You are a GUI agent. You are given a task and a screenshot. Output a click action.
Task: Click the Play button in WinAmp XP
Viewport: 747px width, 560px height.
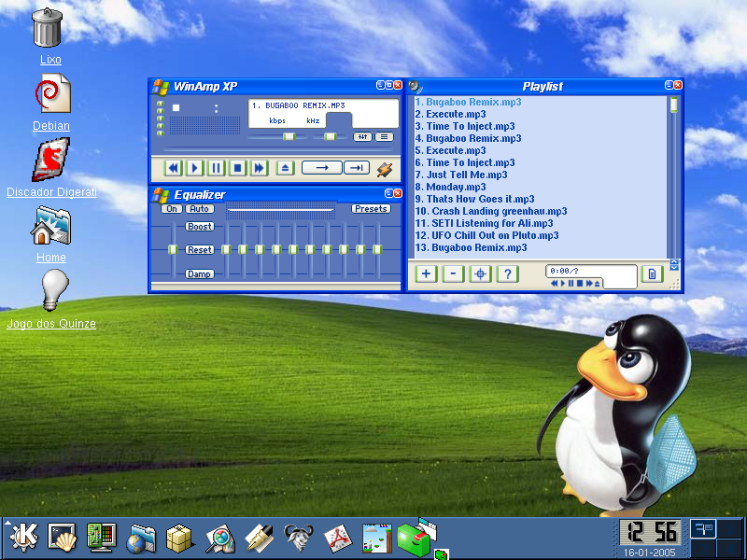pyautogui.click(x=194, y=168)
